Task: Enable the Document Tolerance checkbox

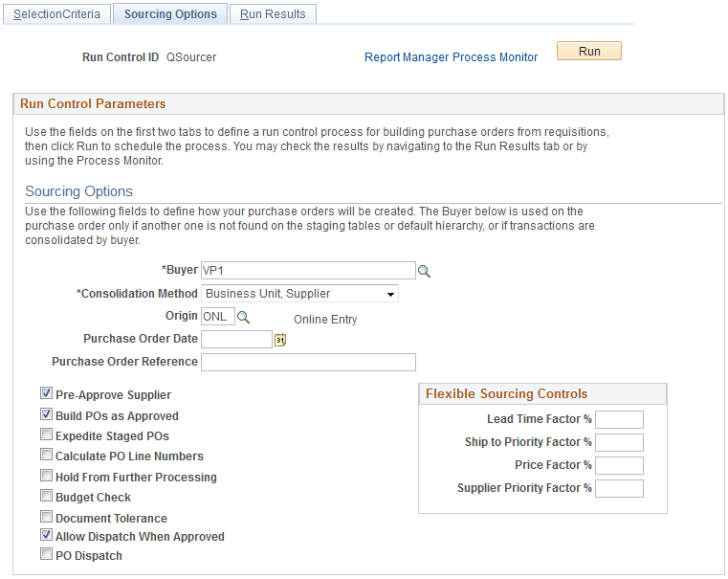Action: click(x=46, y=517)
